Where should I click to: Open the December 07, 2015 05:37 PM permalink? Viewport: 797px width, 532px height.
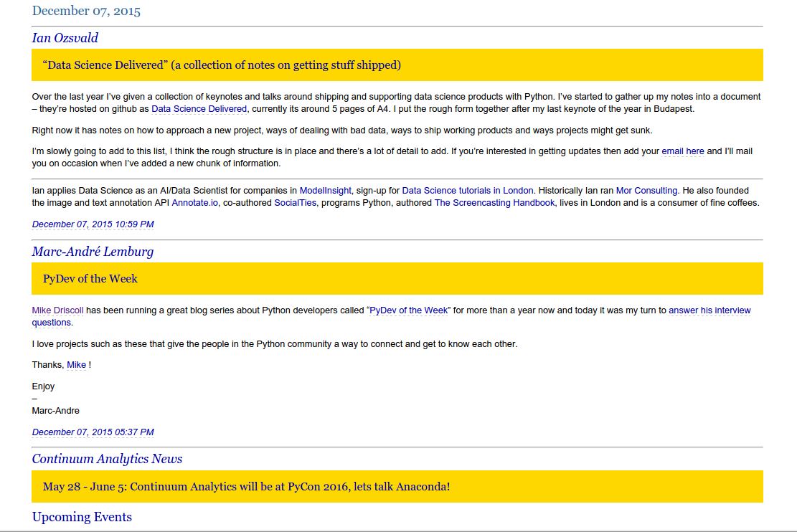point(93,432)
